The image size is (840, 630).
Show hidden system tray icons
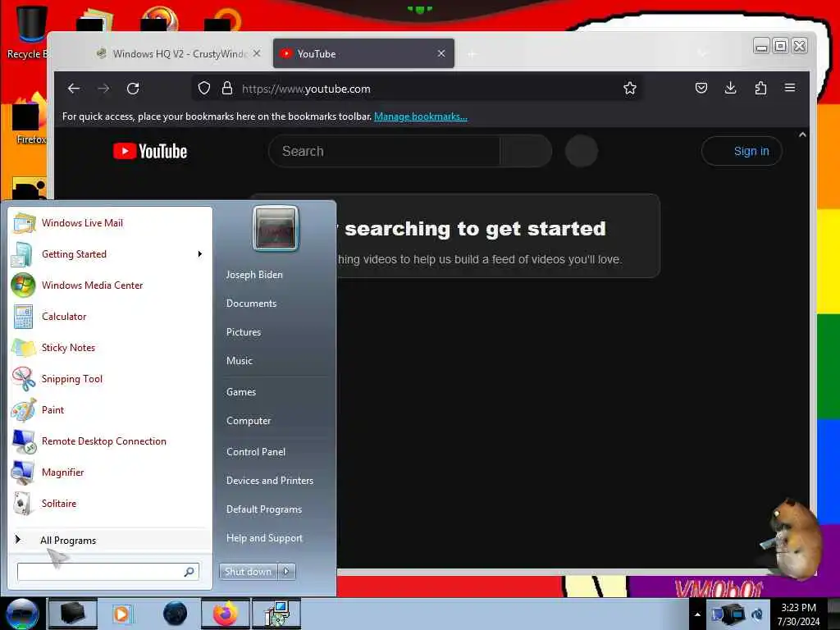[697, 614]
